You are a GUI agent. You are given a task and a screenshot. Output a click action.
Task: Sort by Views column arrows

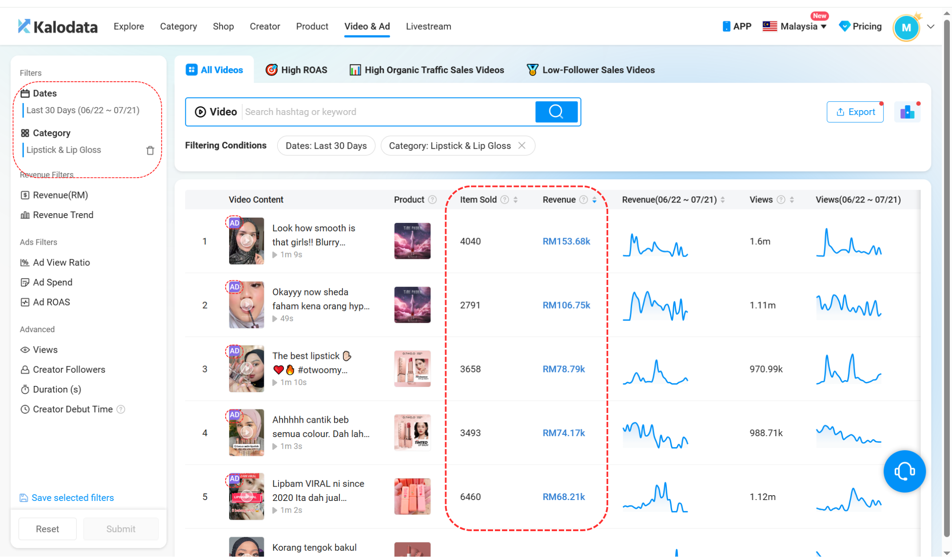pos(792,199)
